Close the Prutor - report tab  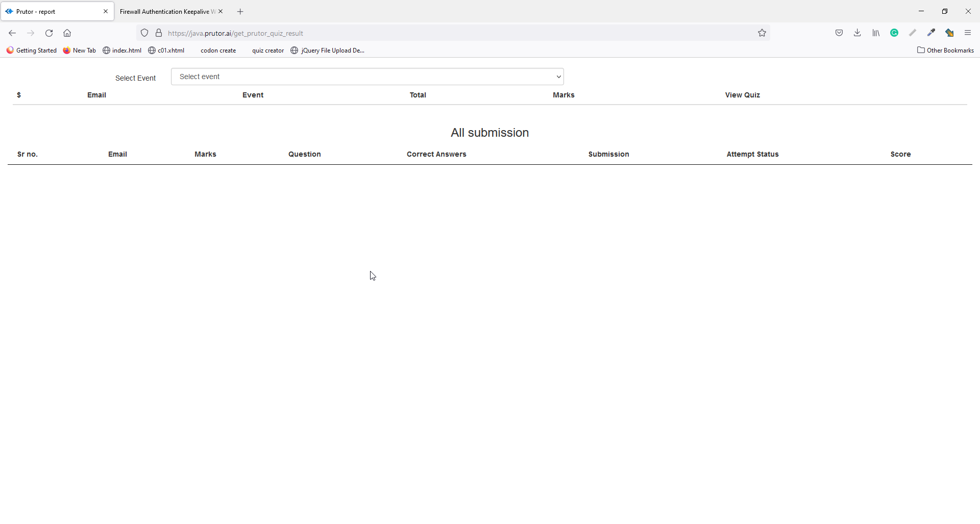click(106, 12)
